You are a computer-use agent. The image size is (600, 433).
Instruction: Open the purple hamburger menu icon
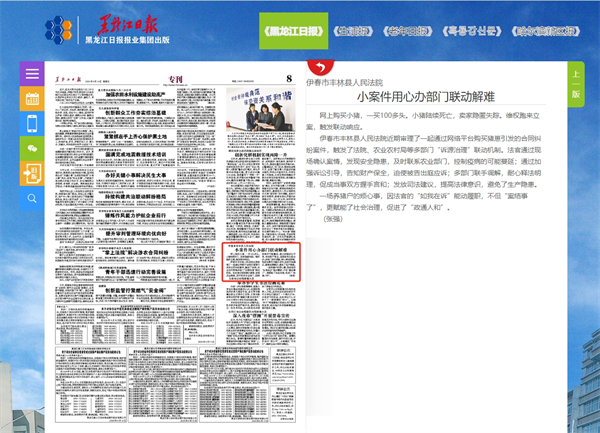coord(32,76)
